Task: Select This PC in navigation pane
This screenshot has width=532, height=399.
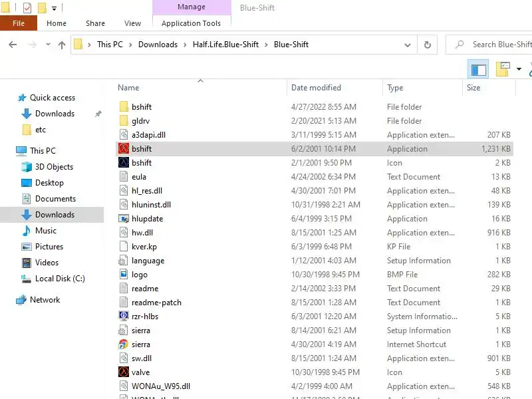Action: tap(43, 151)
